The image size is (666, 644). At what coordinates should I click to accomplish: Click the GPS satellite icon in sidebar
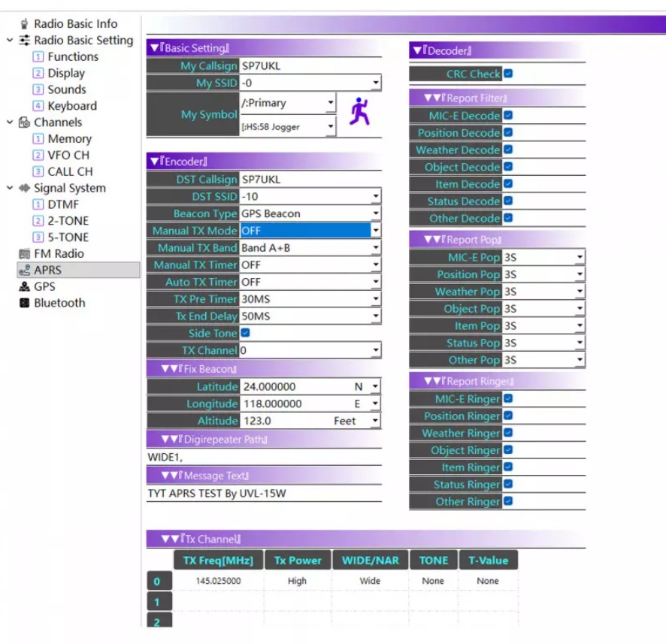point(24,287)
